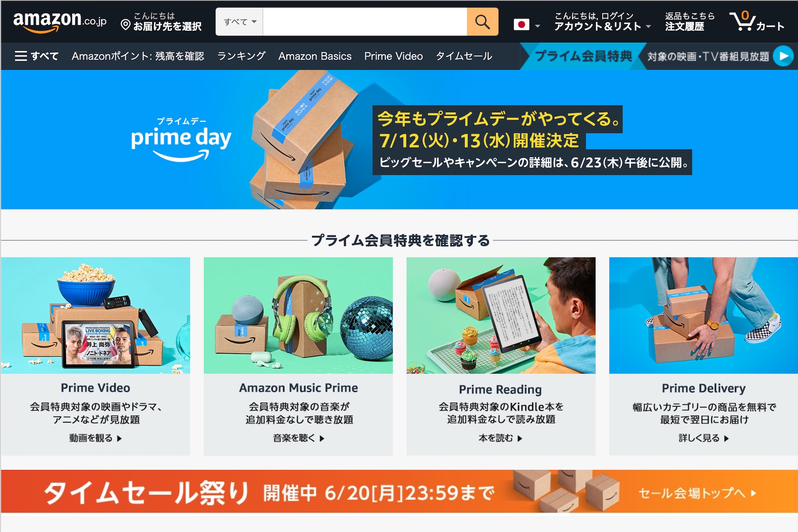The image size is (798, 532).
Task: Click the delivery location pin icon
Action: (126, 25)
